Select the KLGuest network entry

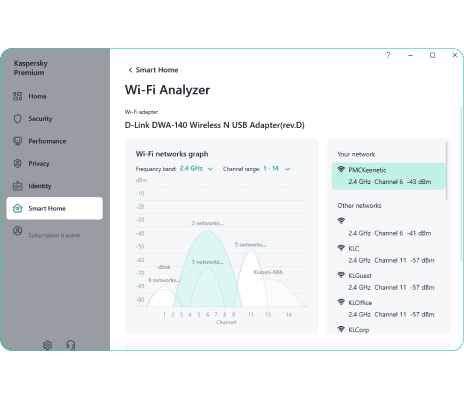pyautogui.click(x=389, y=281)
